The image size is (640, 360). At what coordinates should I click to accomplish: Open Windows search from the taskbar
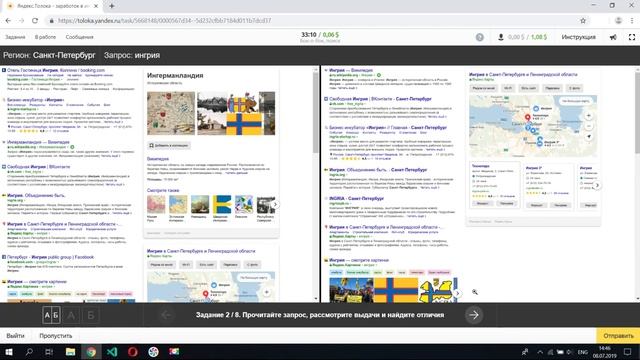coord(29,352)
